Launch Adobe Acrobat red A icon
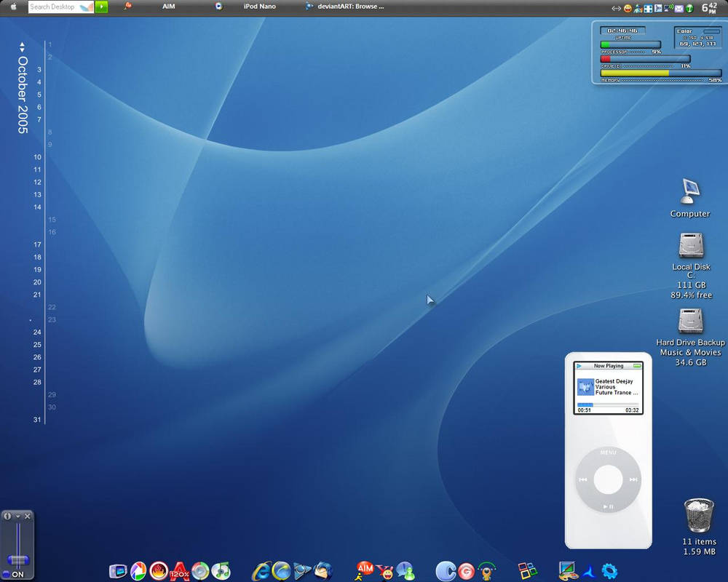The image size is (728, 582). coord(180,571)
